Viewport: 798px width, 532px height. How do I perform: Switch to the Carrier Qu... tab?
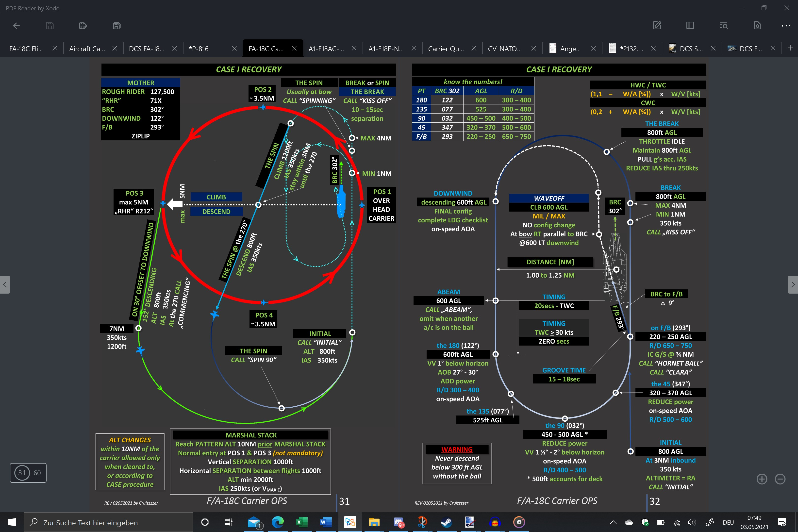[x=446, y=49]
